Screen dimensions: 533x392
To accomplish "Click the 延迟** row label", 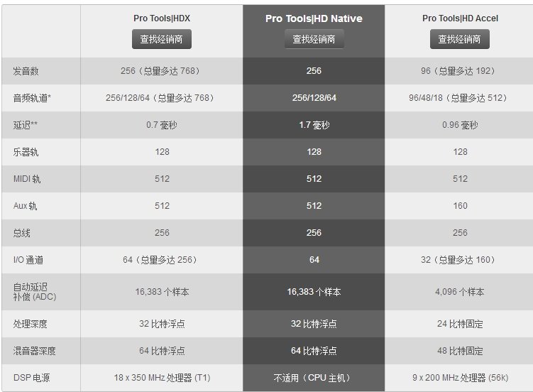I will 25,125.
